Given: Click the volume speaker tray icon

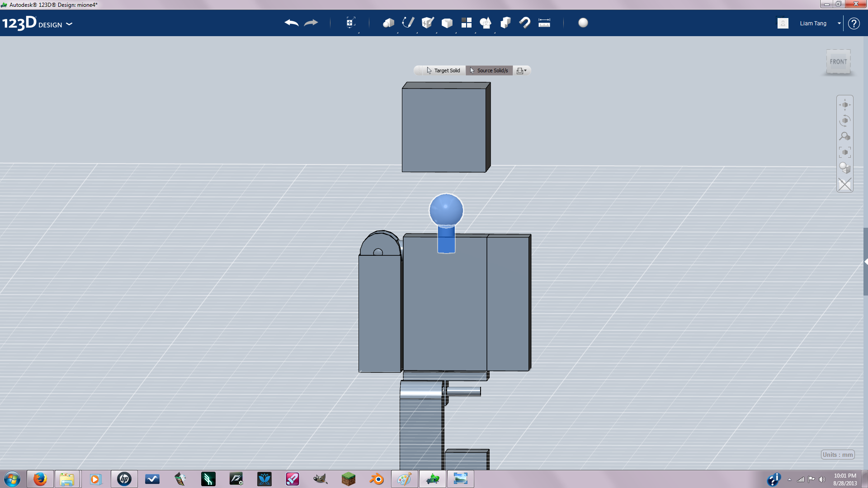Looking at the screenshot, I should click(x=822, y=479).
